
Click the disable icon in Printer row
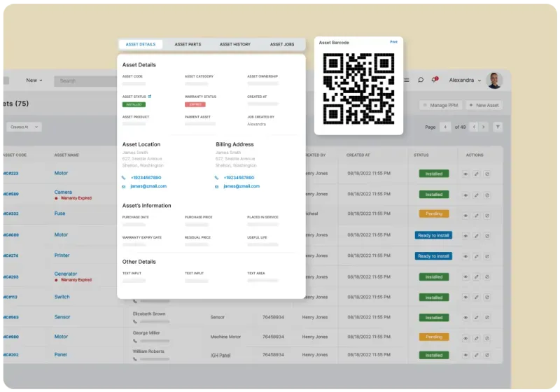tap(486, 256)
